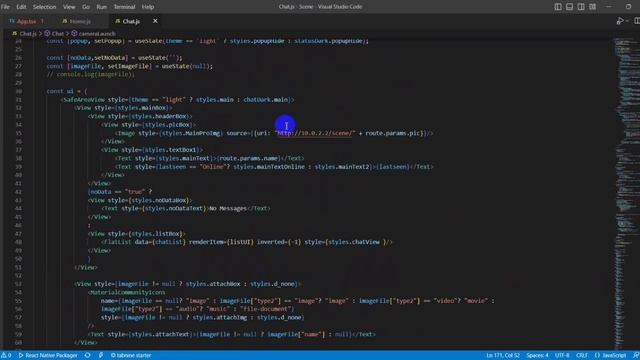The image size is (640, 360).
Task: Open the Help menu
Action: (x=148, y=7)
